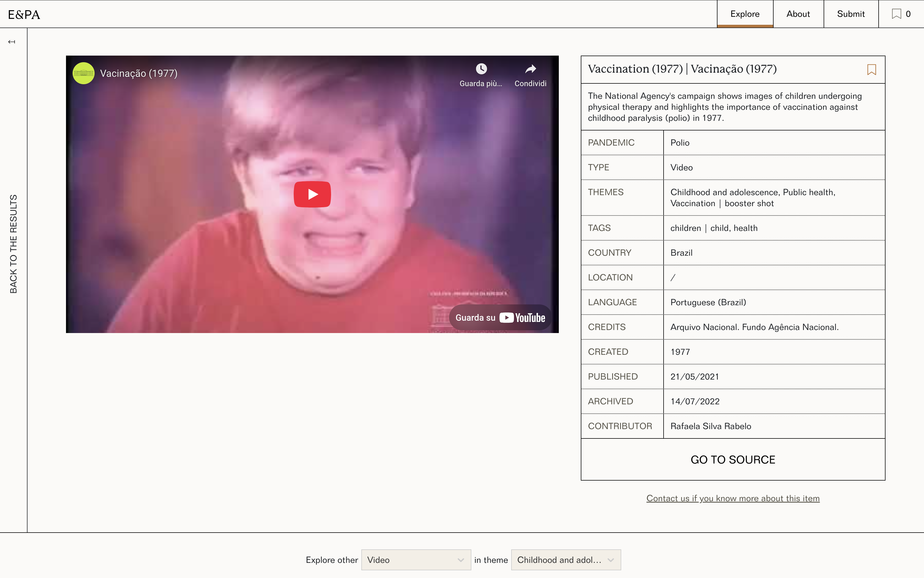Go to the Submit page
Image resolution: width=924 pixels, height=578 pixels.
point(851,14)
